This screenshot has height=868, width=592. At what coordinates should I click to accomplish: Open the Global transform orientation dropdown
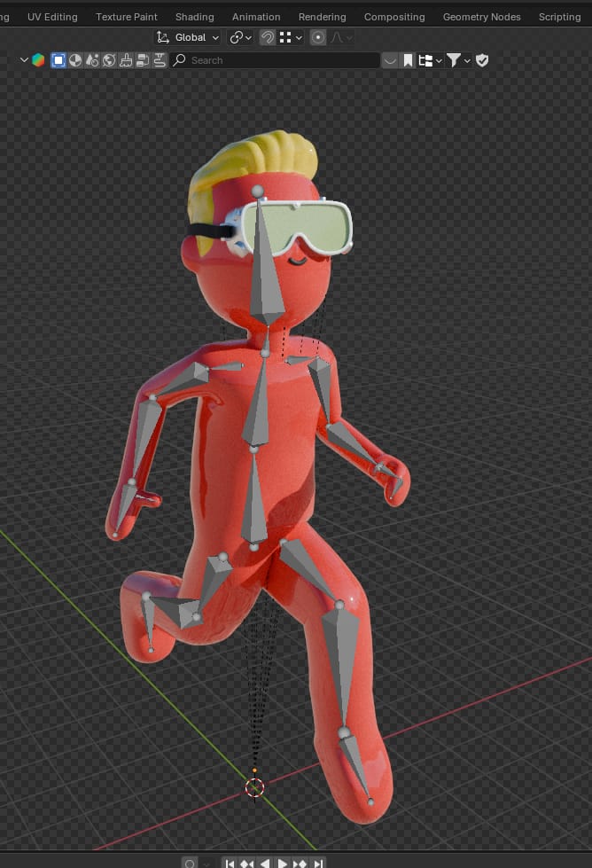188,37
